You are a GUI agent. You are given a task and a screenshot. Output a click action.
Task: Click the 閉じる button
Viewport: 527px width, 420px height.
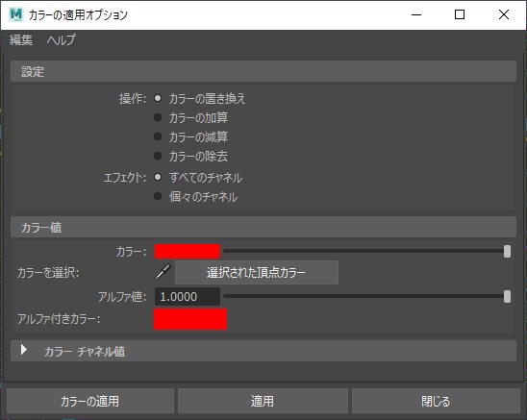(436, 401)
